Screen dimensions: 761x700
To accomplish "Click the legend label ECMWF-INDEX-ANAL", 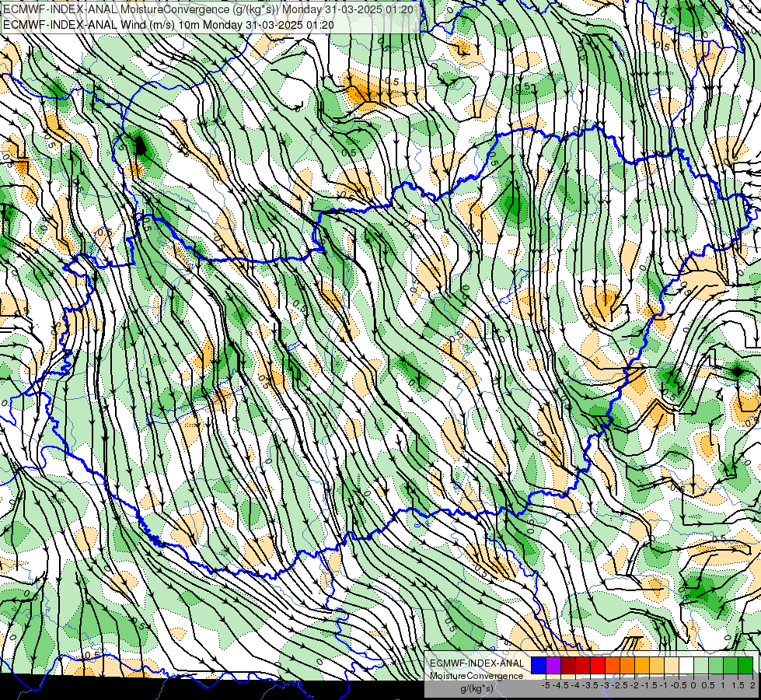I will point(477,663).
